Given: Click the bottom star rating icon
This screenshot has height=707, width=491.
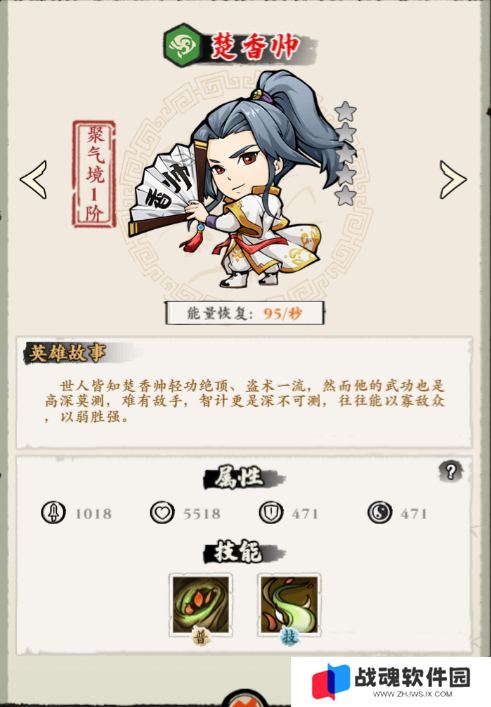Looking at the screenshot, I should point(346,196).
